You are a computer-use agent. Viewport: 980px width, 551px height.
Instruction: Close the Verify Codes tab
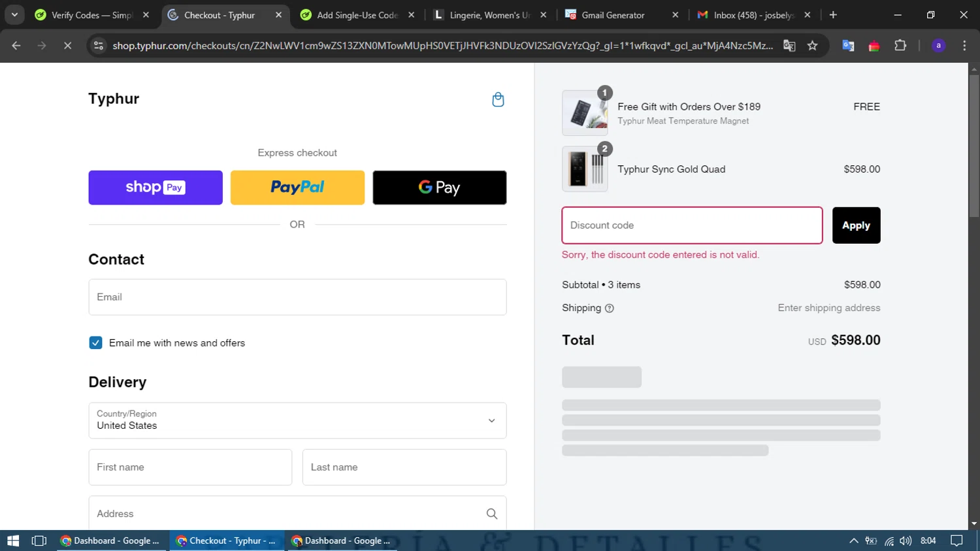coord(146,14)
